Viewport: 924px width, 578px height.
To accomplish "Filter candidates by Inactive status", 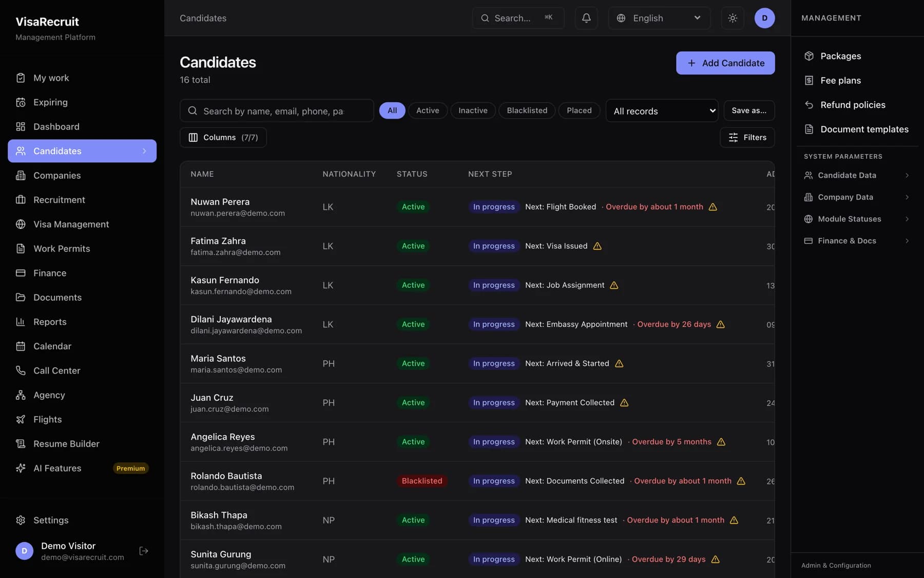I will click(473, 110).
